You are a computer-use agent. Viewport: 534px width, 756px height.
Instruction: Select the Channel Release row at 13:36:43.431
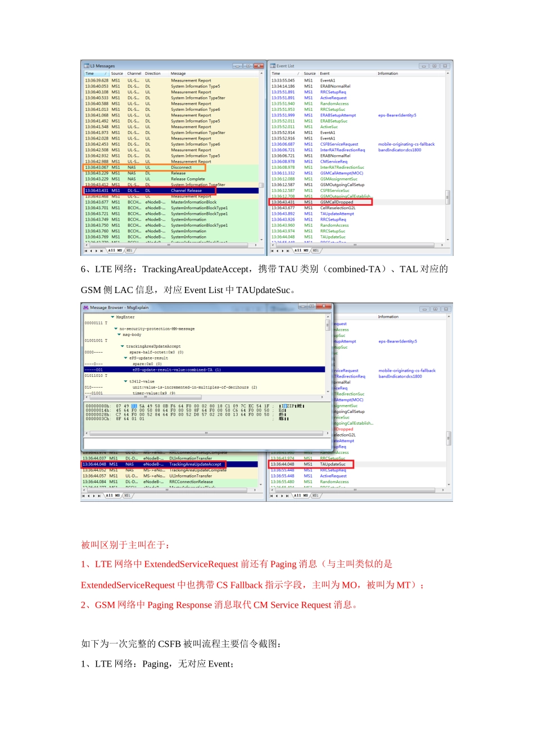(171, 191)
